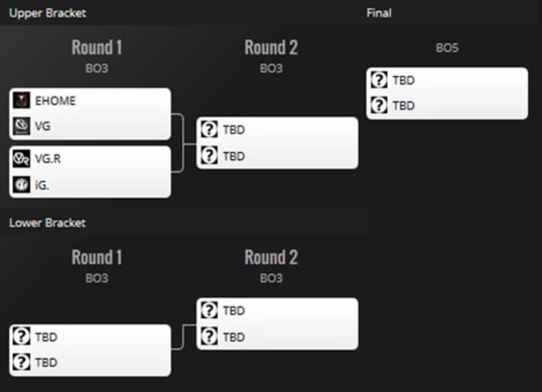Image resolution: width=542 pixels, height=392 pixels.
Task: Open the iG. team entry
Action: pyautogui.click(x=42, y=185)
